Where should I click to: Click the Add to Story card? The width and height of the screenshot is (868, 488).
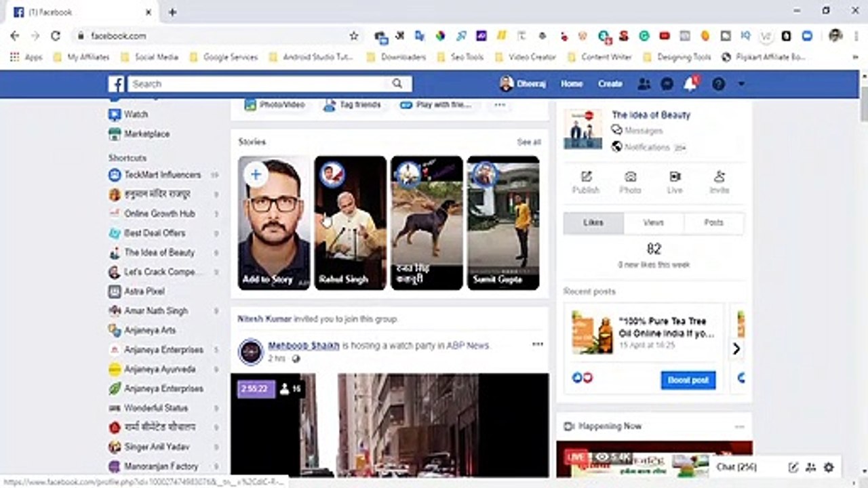(274, 223)
